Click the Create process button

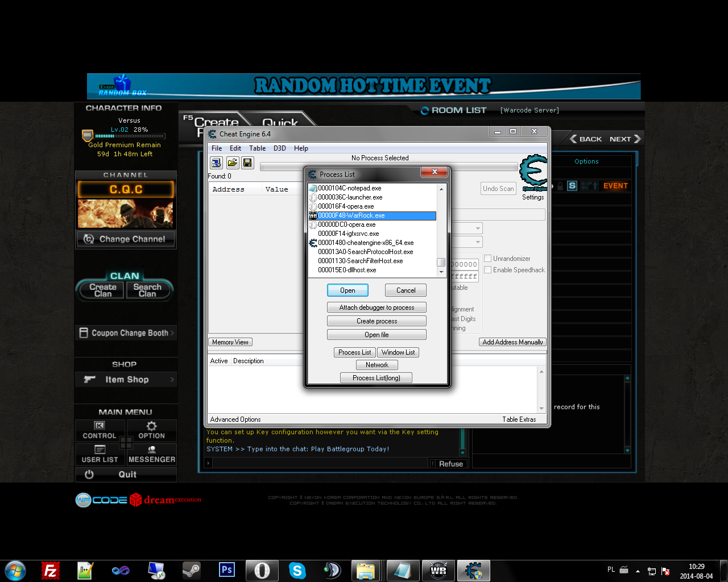[377, 321]
